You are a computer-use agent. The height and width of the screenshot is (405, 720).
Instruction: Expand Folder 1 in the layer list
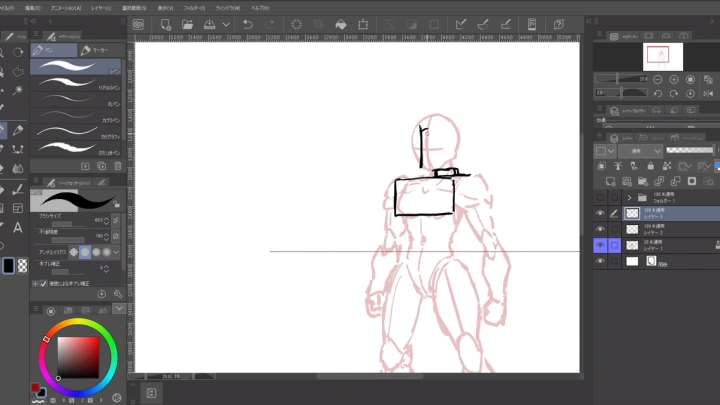[629, 198]
